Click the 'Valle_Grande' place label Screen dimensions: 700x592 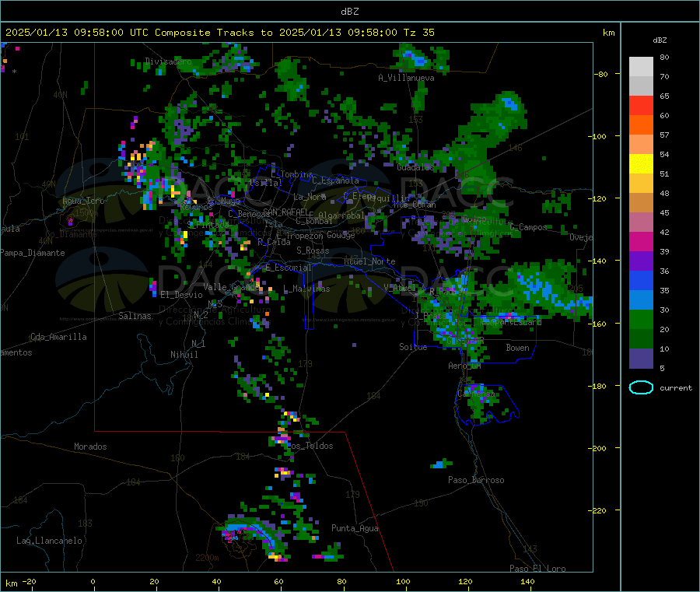pyautogui.click(x=231, y=286)
